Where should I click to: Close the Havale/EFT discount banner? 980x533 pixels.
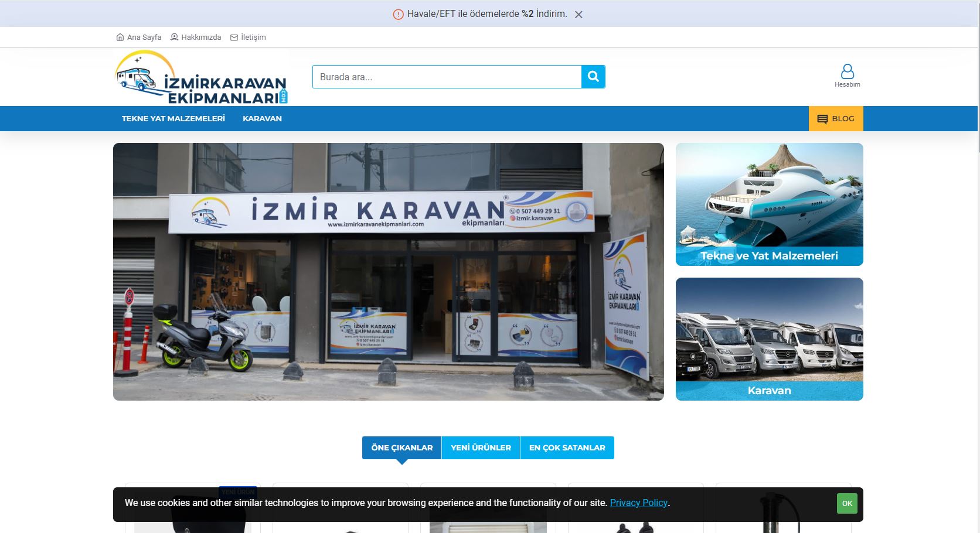tap(579, 15)
